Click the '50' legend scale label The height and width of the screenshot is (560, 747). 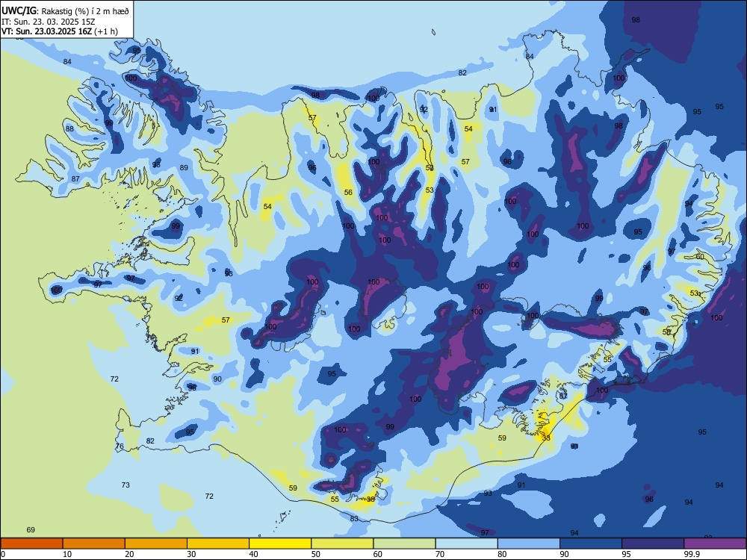(316, 554)
